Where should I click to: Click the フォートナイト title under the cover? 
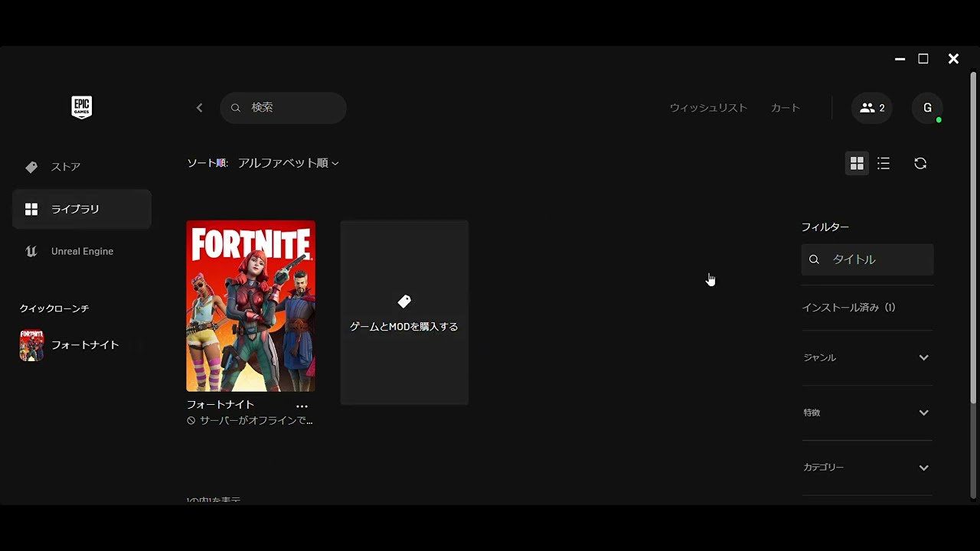coord(220,405)
